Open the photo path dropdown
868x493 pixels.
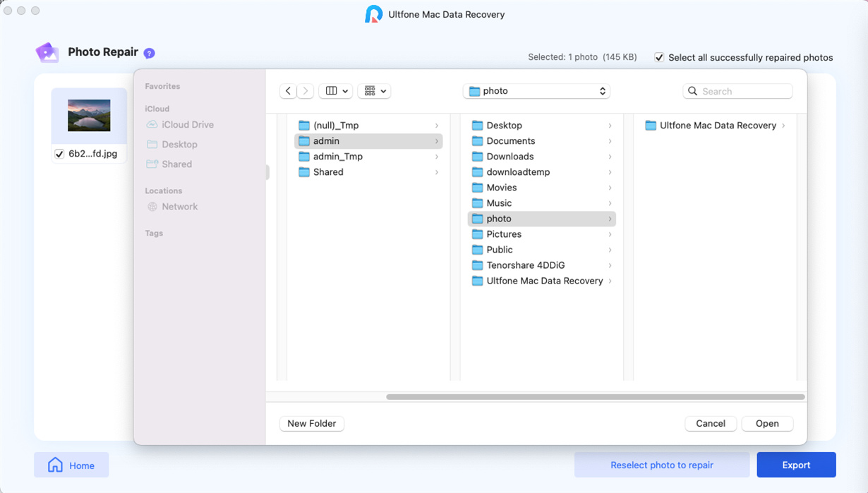536,91
